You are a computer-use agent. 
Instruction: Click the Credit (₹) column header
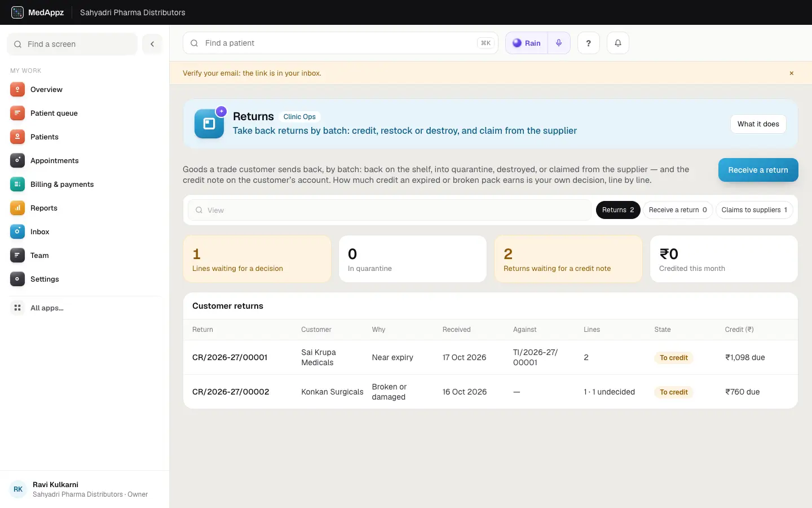[739, 330]
